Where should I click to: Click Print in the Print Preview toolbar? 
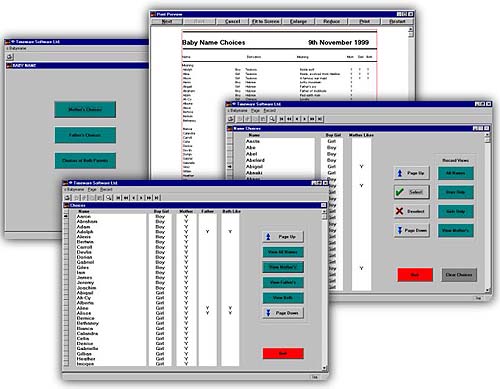[x=364, y=21]
